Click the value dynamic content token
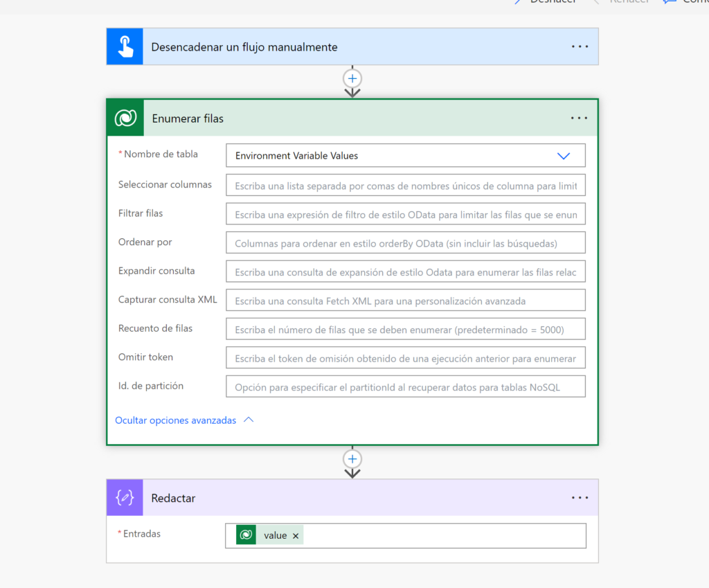709x588 pixels. pyautogui.click(x=269, y=535)
